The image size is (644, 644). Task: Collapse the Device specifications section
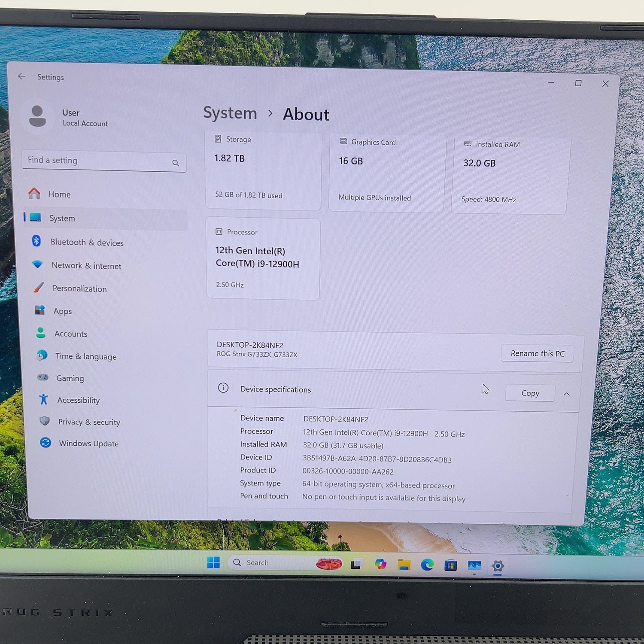[x=567, y=394]
